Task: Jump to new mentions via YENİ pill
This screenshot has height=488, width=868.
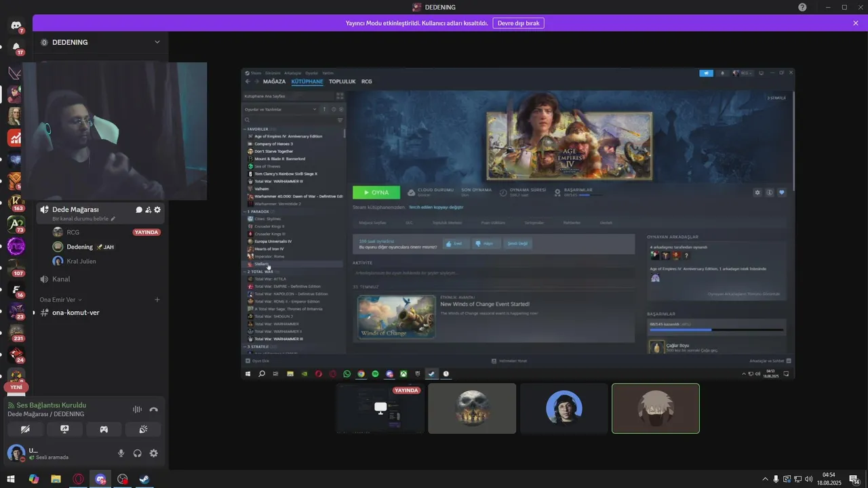Action: coord(16,387)
